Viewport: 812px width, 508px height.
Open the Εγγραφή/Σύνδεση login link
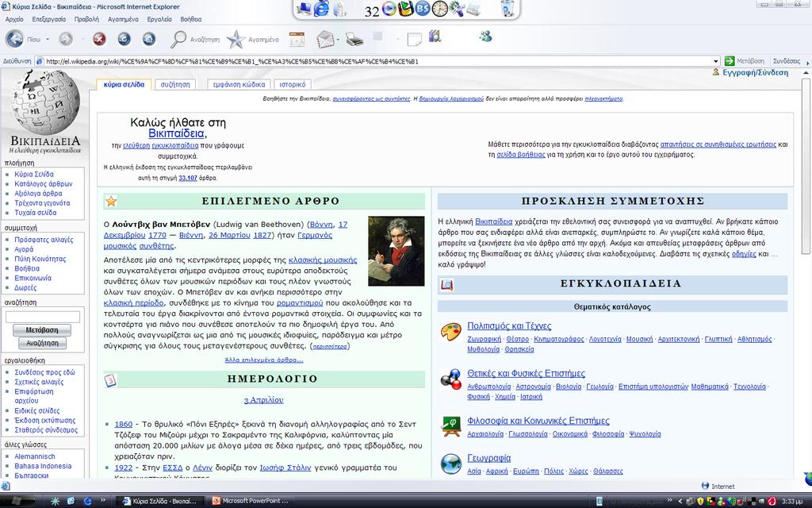[755, 72]
